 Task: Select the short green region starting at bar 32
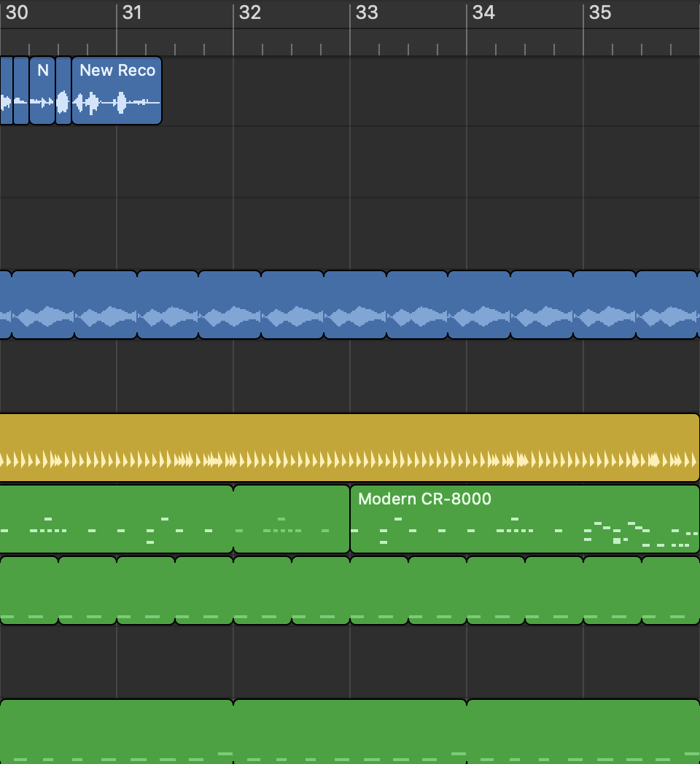[x=262, y=590]
